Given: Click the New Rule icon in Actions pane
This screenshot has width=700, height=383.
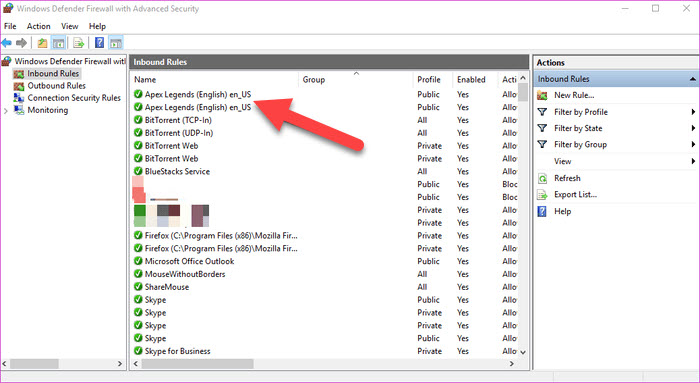Looking at the screenshot, I should click(x=542, y=95).
